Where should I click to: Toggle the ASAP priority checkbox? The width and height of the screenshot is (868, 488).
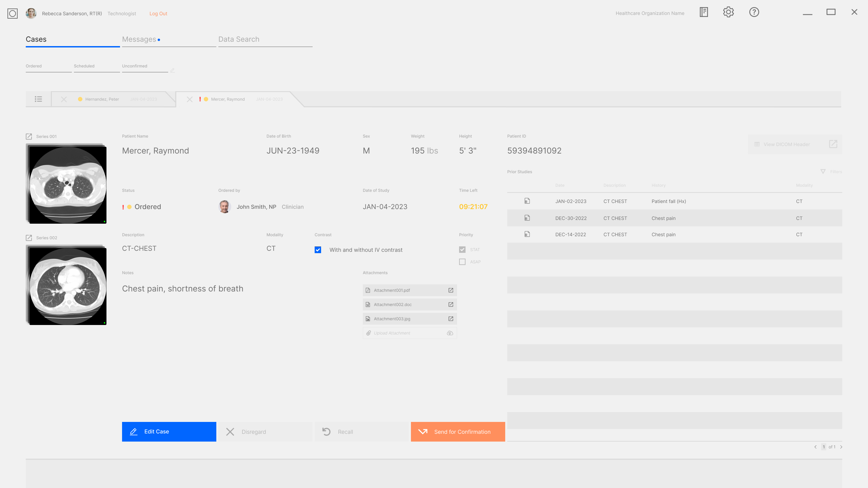click(462, 262)
